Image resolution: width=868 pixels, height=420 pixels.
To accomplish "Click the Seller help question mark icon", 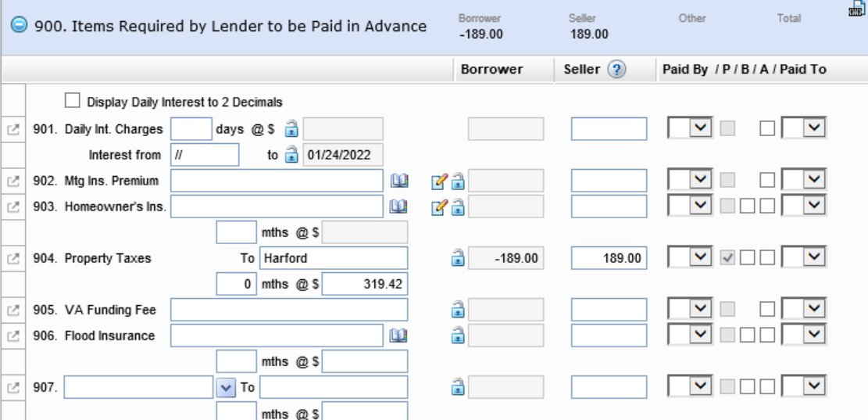I will point(616,70).
